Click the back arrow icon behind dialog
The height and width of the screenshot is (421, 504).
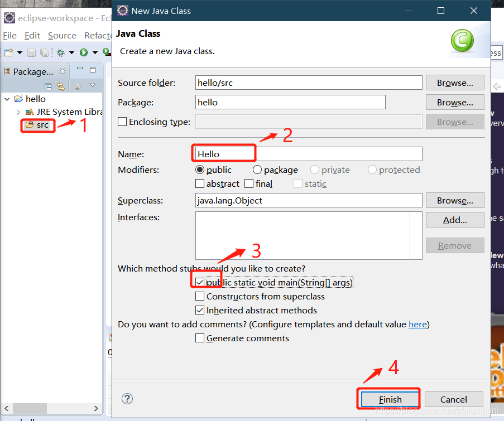pos(497,86)
